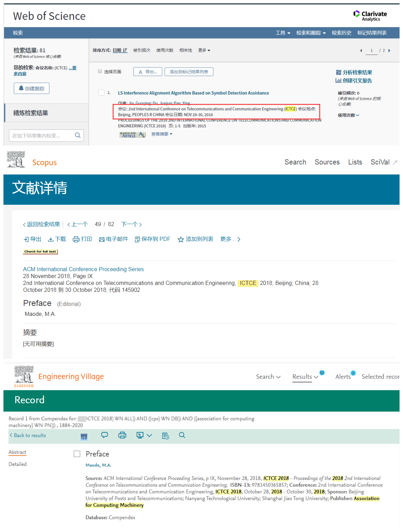This screenshot has width=403, height=532.
Task: Sort by Times Cited (被引频次)
Action: (142, 50)
